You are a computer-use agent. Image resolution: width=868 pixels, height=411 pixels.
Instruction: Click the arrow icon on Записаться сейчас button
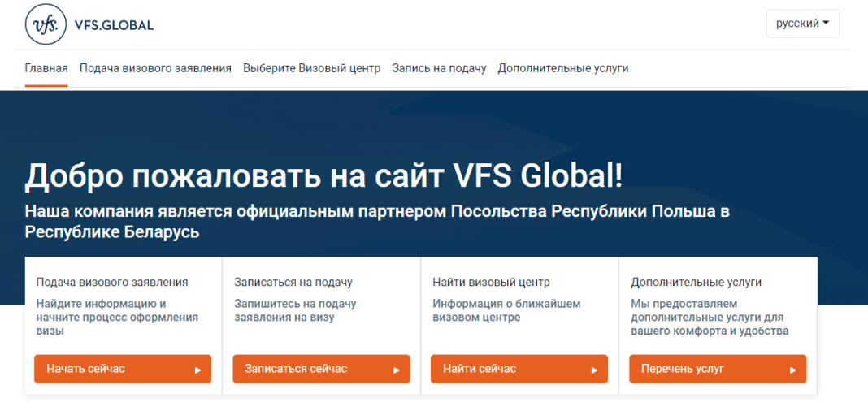pyautogui.click(x=397, y=370)
